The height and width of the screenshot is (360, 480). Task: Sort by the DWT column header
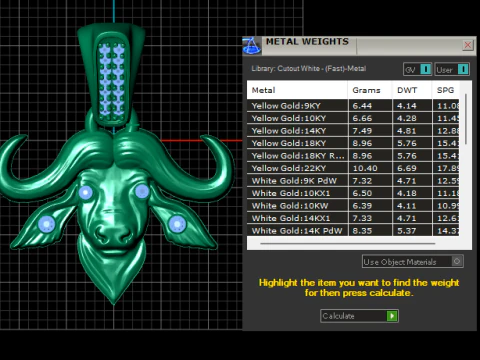pos(412,90)
